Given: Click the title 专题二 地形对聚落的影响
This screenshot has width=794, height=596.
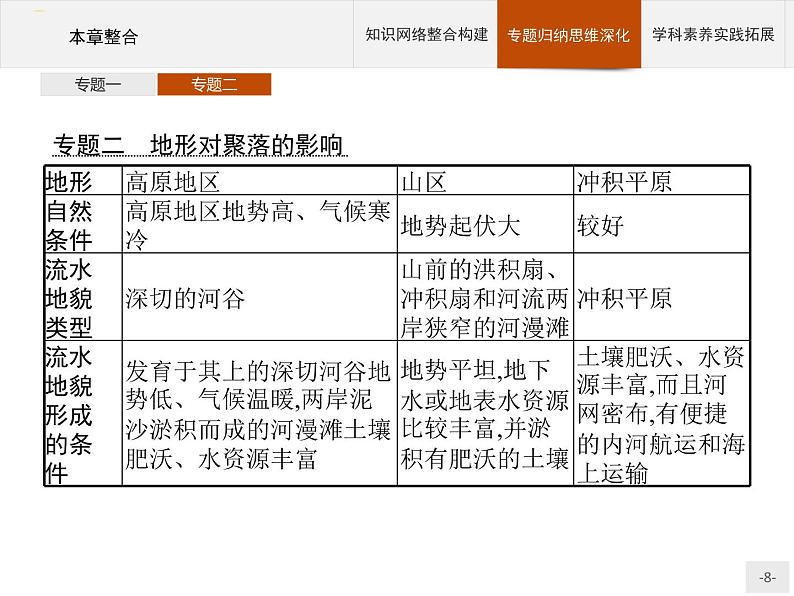Looking at the screenshot, I should [200, 145].
